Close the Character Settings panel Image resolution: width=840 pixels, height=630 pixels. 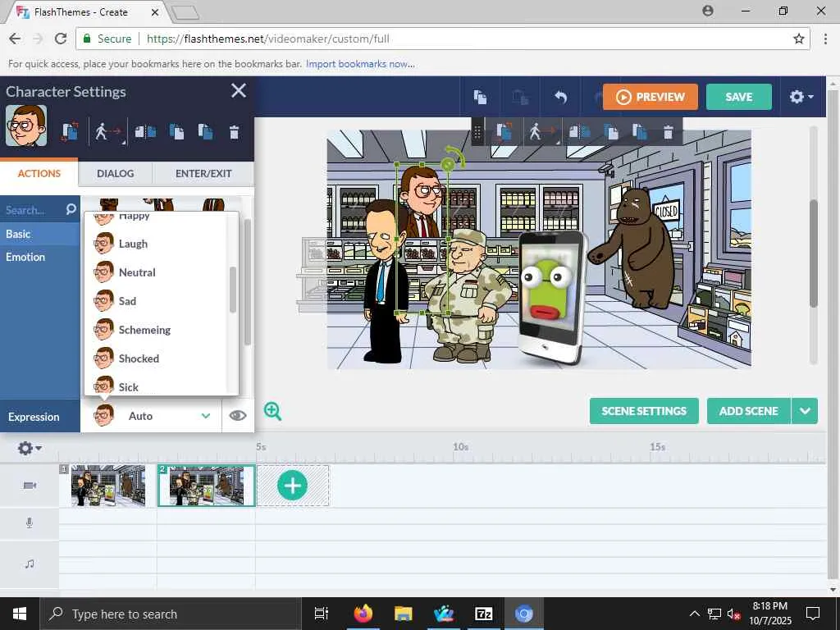[x=239, y=90]
